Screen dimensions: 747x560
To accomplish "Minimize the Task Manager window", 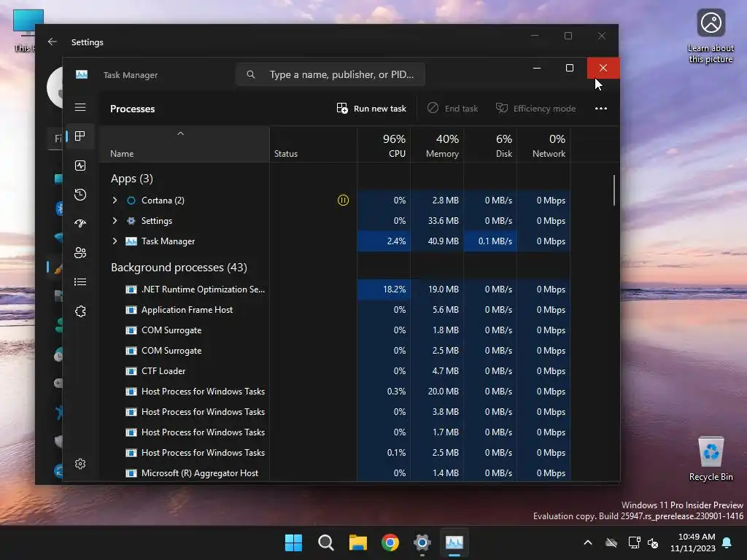I will pyautogui.click(x=536, y=68).
